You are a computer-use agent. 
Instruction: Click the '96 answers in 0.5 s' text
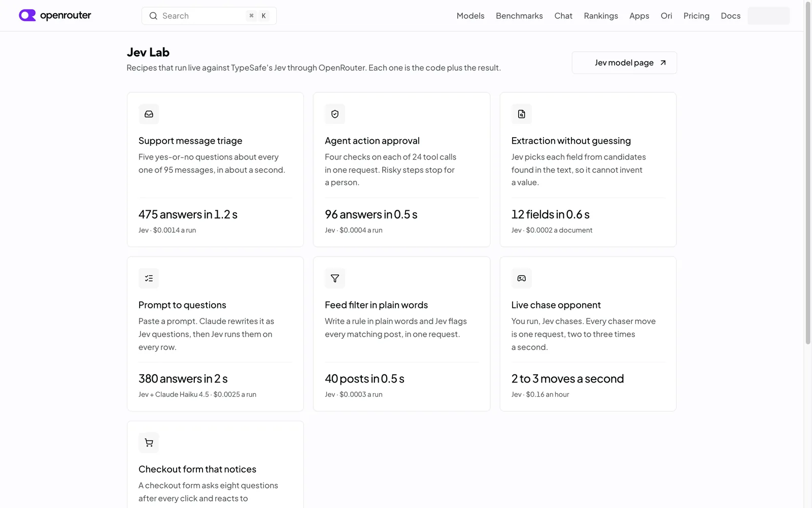(x=371, y=214)
